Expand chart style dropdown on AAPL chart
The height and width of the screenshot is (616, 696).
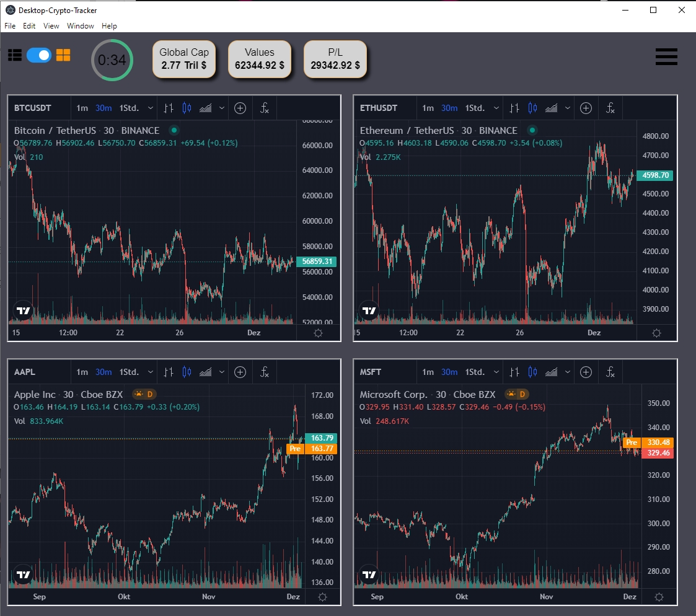(x=221, y=372)
